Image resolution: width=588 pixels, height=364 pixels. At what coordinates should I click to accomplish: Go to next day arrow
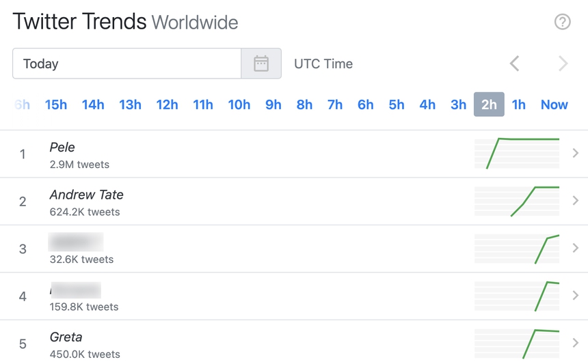[x=563, y=64]
